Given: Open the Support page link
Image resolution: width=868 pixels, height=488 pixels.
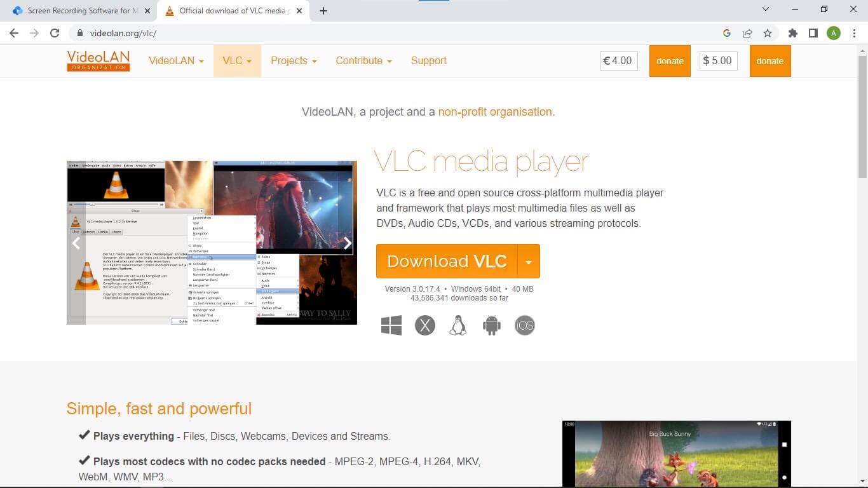Looking at the screenshot, I should coord(428,61).
